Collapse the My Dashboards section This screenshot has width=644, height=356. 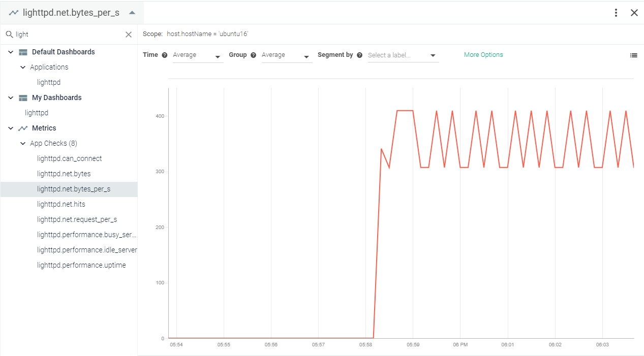(x=11, y=98)
